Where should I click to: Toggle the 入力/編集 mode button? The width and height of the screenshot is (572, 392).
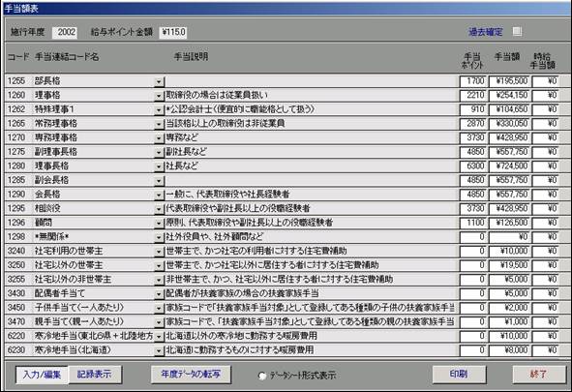(42, 375)
